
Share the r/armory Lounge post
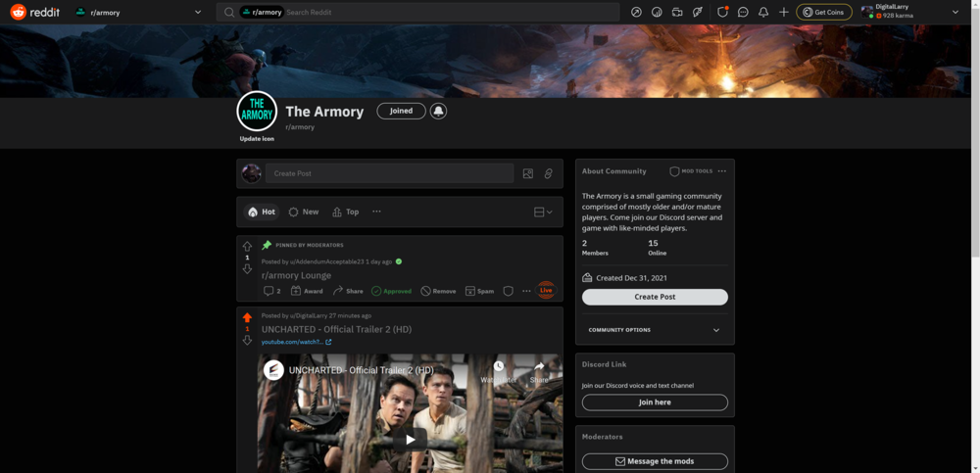click(x=348, y=291)
